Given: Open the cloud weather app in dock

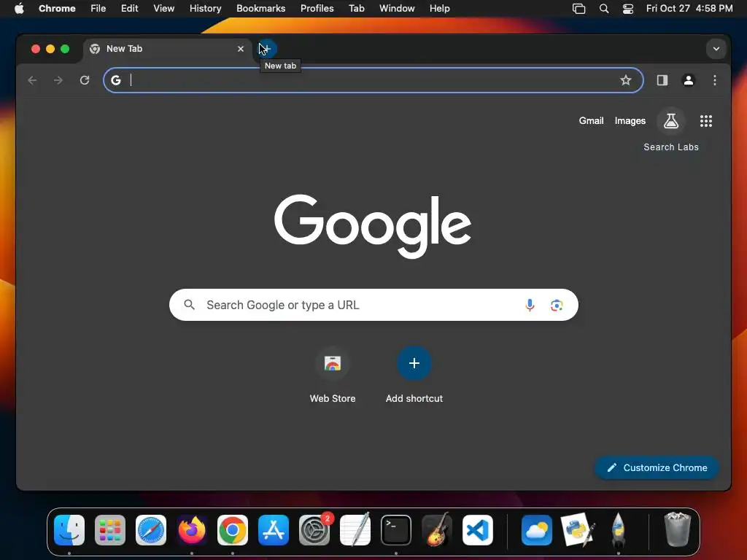Looking at the screenshot, I should 537,530.
